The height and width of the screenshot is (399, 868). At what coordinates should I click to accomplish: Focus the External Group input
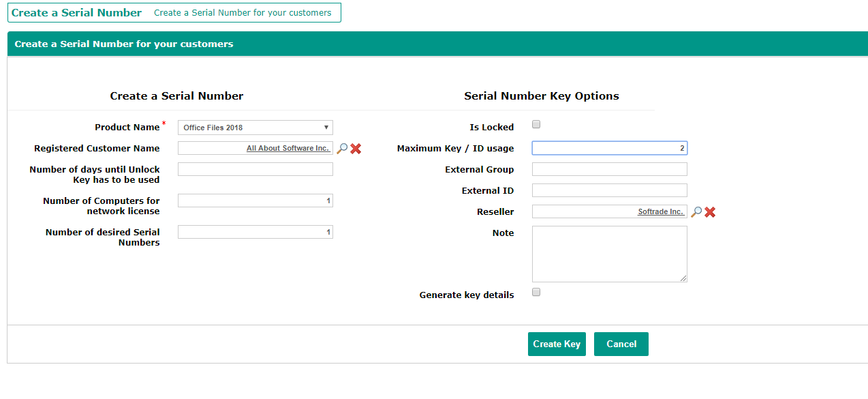(x=609, y=169)
